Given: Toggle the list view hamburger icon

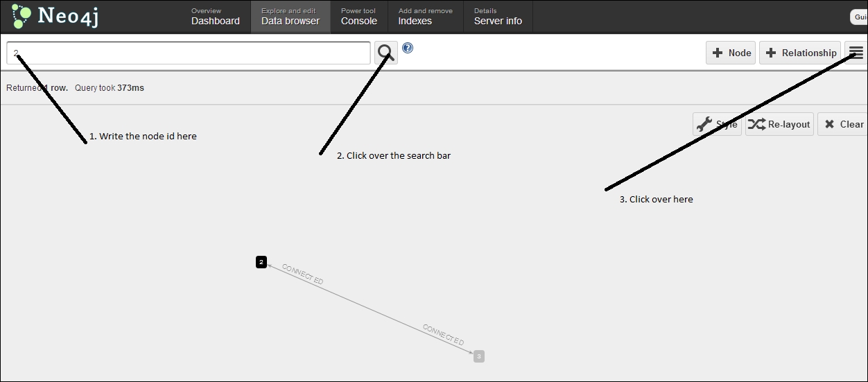Looking at the screenshot, I should [856, 53].
